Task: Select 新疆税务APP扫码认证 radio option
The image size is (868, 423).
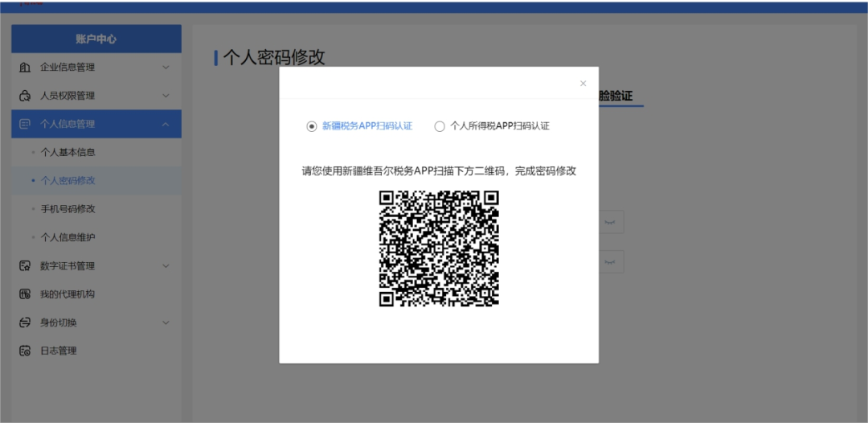Action: [x=312, y=126]
